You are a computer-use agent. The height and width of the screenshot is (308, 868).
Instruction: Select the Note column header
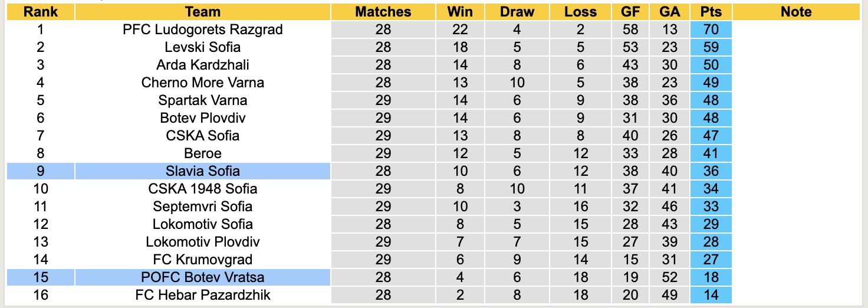pyautogui.click(x=795, y=12)
